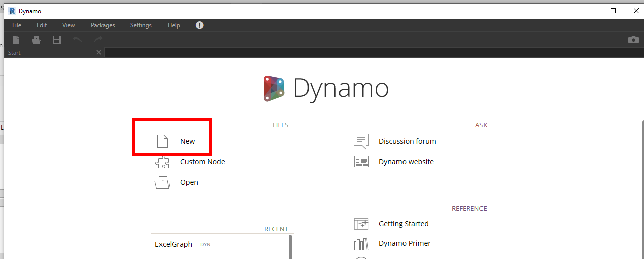
Task: Minimize the Dynamo window
Action: click(x=590, y=11)
